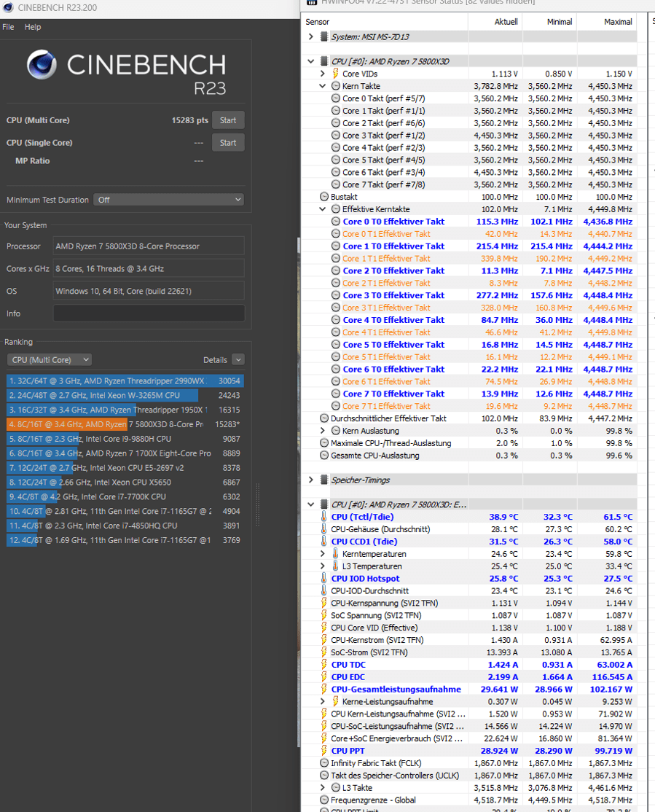The image size is (655, 812).
Task: Click lightning icon of CPU-Kernspannung (SVI2 TFN)
Action: coord(324,604)
